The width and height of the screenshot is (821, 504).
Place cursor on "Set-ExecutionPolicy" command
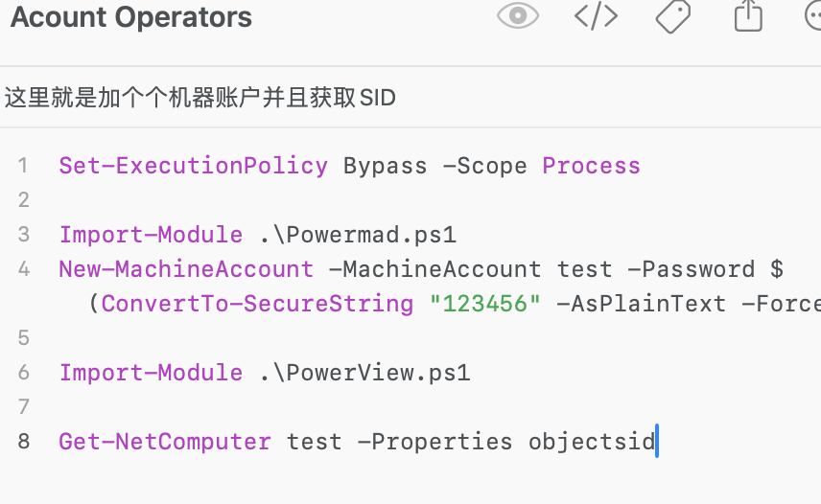tap(193, 166)
